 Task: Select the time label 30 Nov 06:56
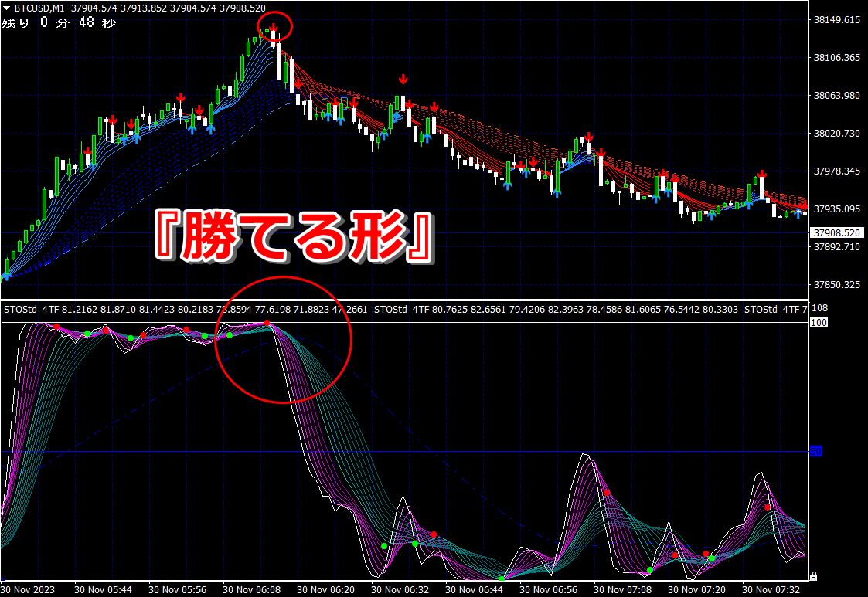tap(548, 590)
